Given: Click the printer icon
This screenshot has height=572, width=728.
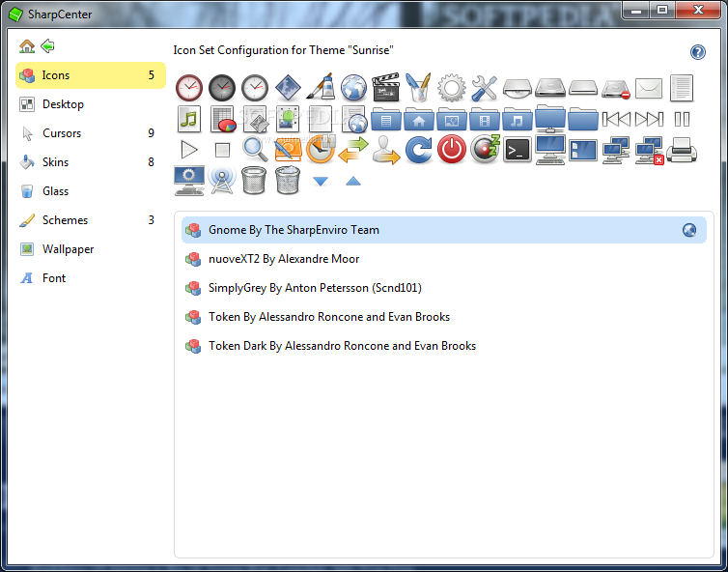Looking at the screenshot, I should 682,150.
